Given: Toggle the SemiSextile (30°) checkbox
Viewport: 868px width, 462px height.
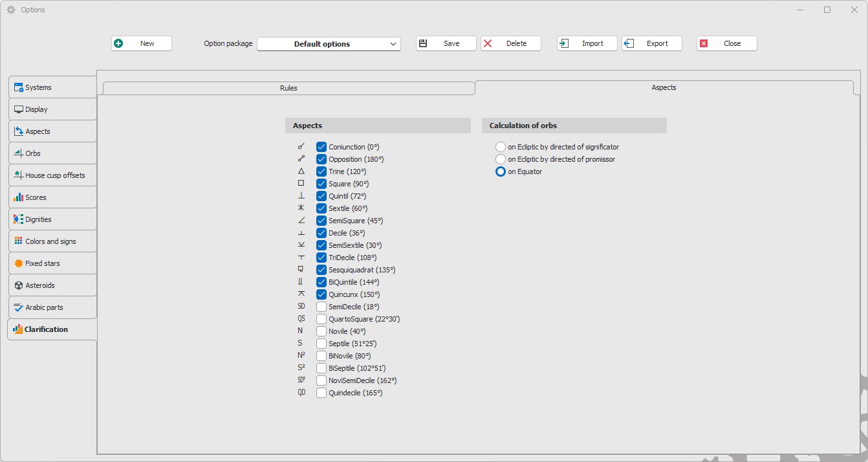Looking at the screenshot, I should coord(321,245).
